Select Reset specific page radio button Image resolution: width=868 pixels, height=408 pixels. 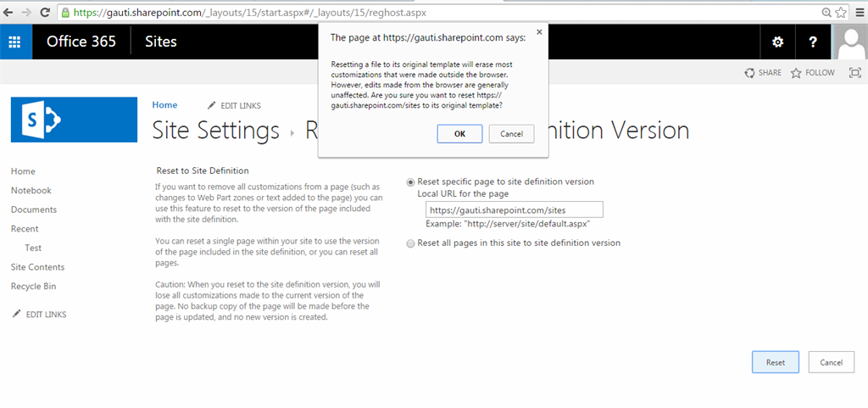point(411,182)
